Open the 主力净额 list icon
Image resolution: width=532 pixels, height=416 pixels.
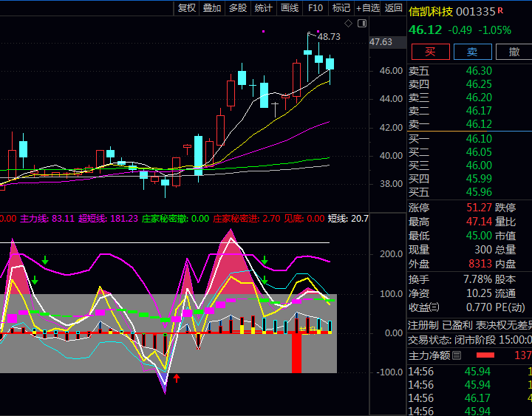(x=457, y=356)
